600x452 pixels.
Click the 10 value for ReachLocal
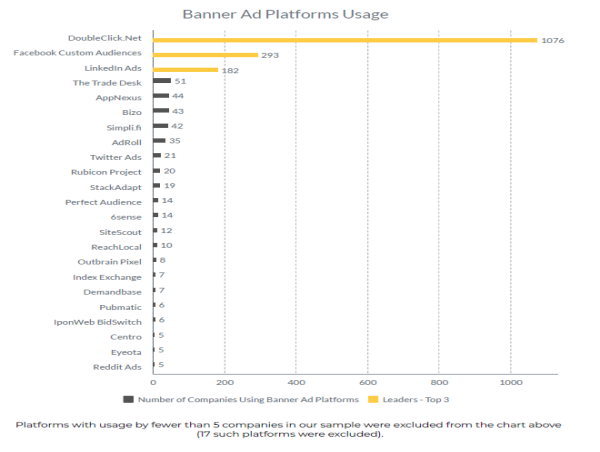[166, 245]
